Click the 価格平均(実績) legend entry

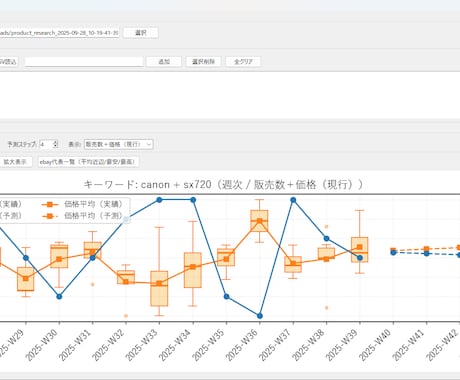(x=82, y=204)
